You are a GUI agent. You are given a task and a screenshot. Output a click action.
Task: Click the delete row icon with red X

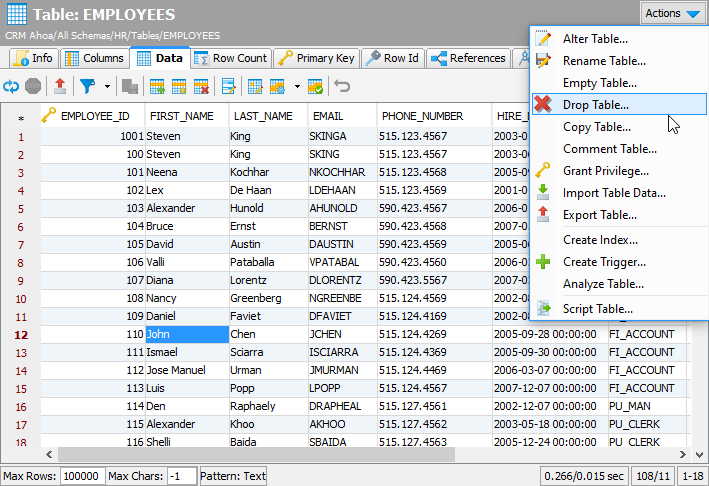click(x=201, y=87)
